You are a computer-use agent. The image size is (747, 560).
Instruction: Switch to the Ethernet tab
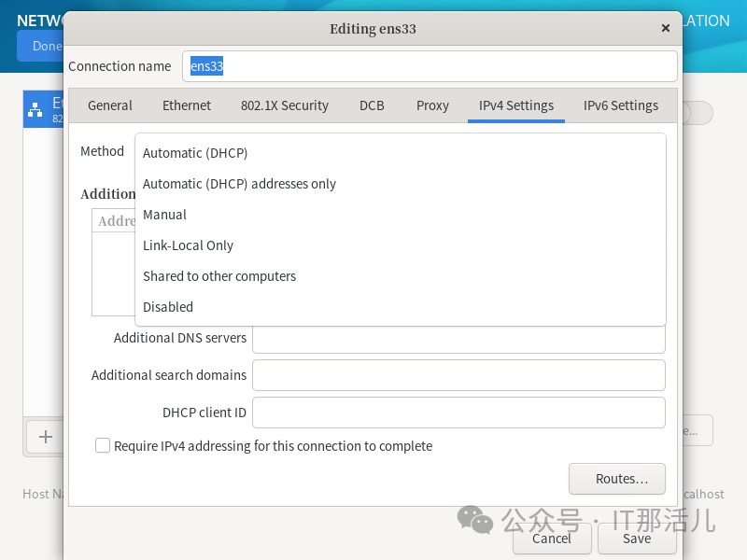tap(187, 105)
